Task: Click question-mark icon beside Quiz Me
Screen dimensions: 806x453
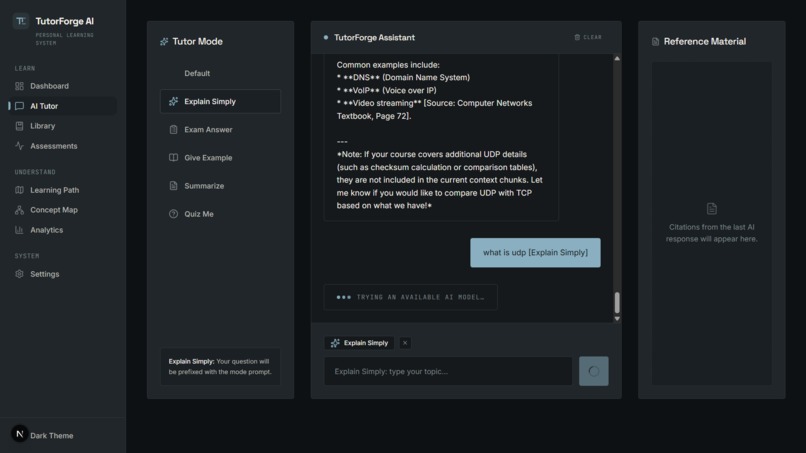Action: pos(173,214)
